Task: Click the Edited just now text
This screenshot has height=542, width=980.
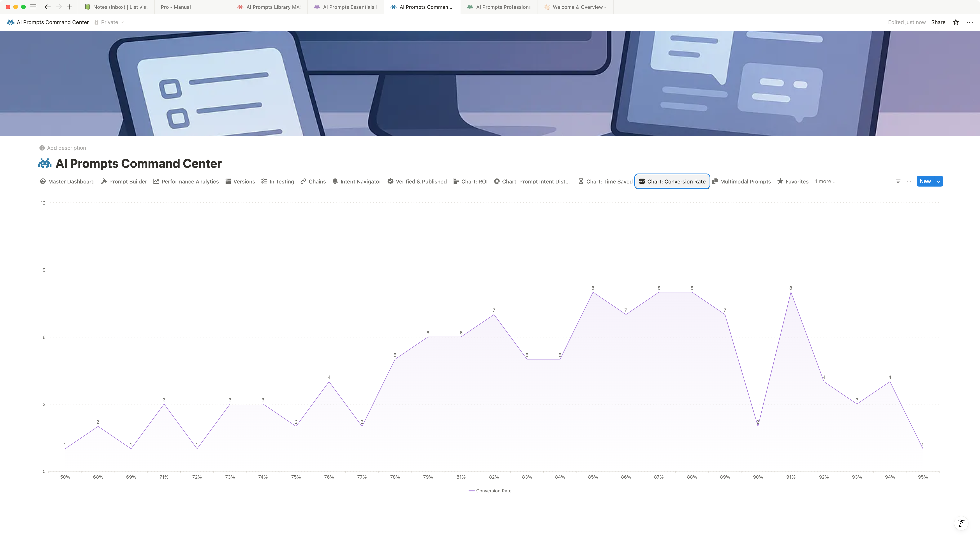Action: [x=906, y=22]
